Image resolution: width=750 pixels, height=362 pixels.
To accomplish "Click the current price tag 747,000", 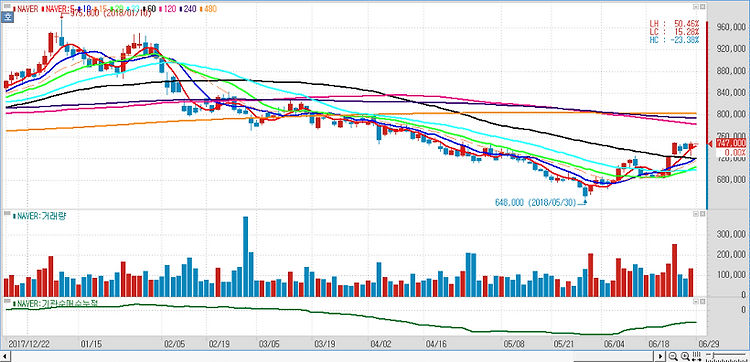I will click(x=730, y=143).
